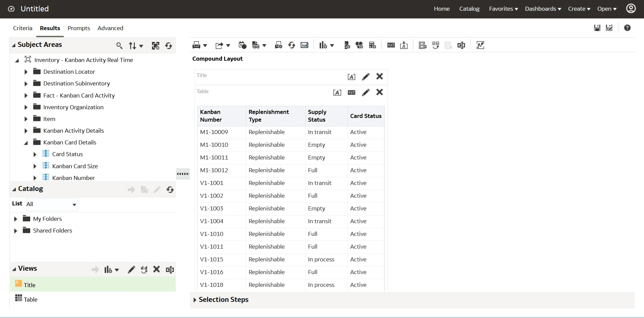Remove the Title view using X icon
Viewport: 644px width, 318px height.
pos(379,76)
